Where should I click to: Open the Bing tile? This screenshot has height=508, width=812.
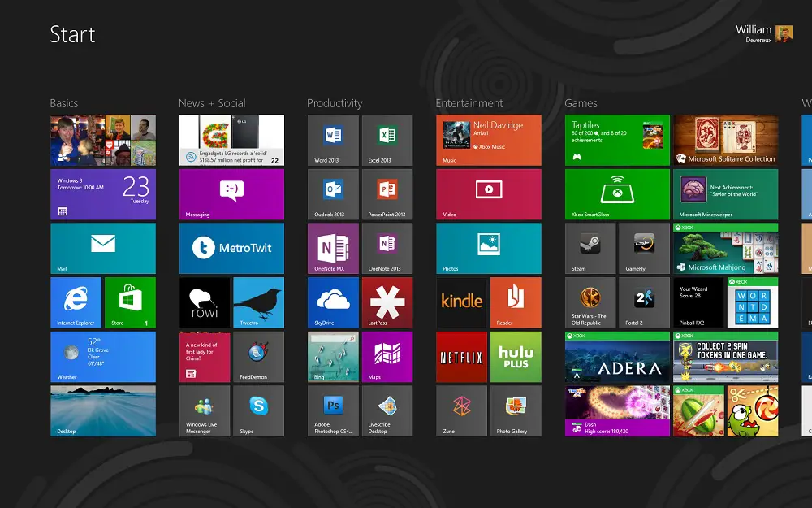point(333,357)
